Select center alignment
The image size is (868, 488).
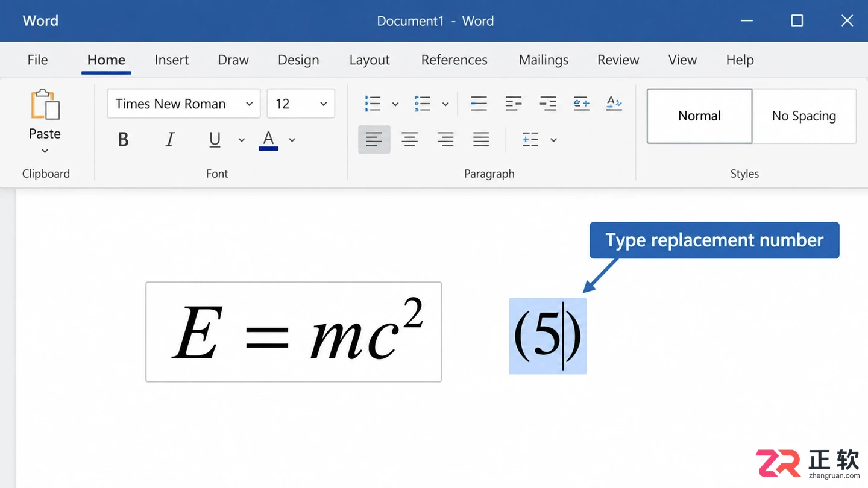(410, 140)
